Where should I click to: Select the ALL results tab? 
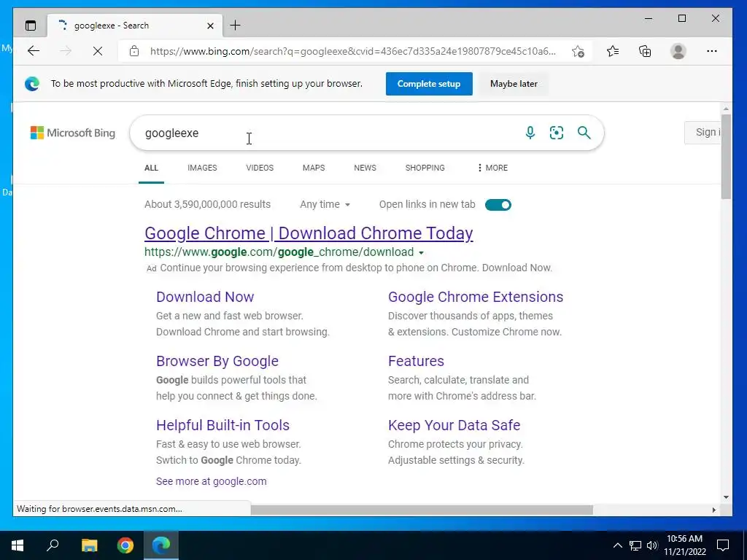pyautogui.click(x=151, y=168)
